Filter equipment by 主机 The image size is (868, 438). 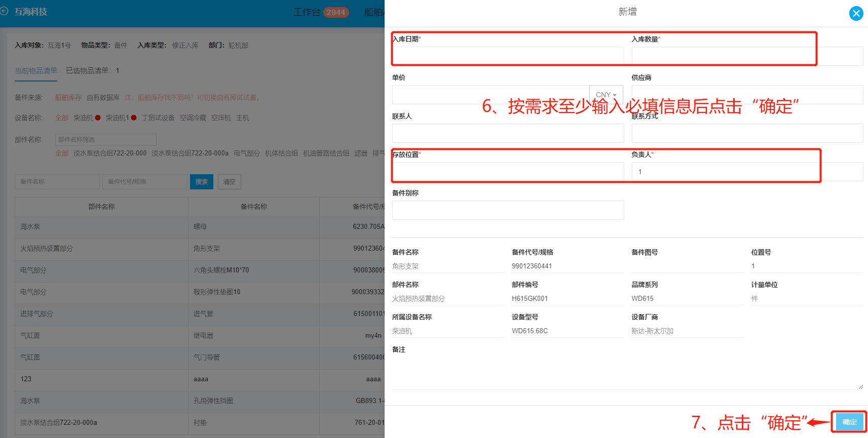coord(243,117)
